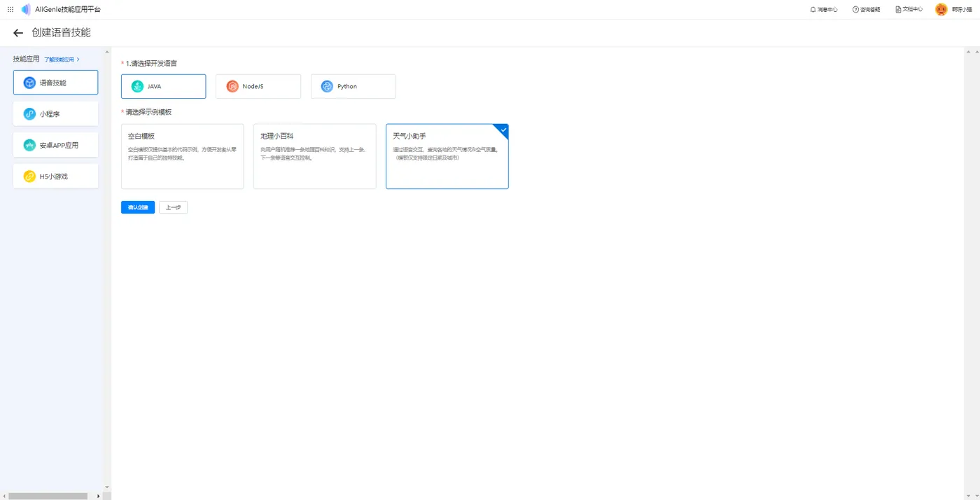Click the sidebar scrollbar down arrow
The image size is (980, 500).
coord(107,487)
